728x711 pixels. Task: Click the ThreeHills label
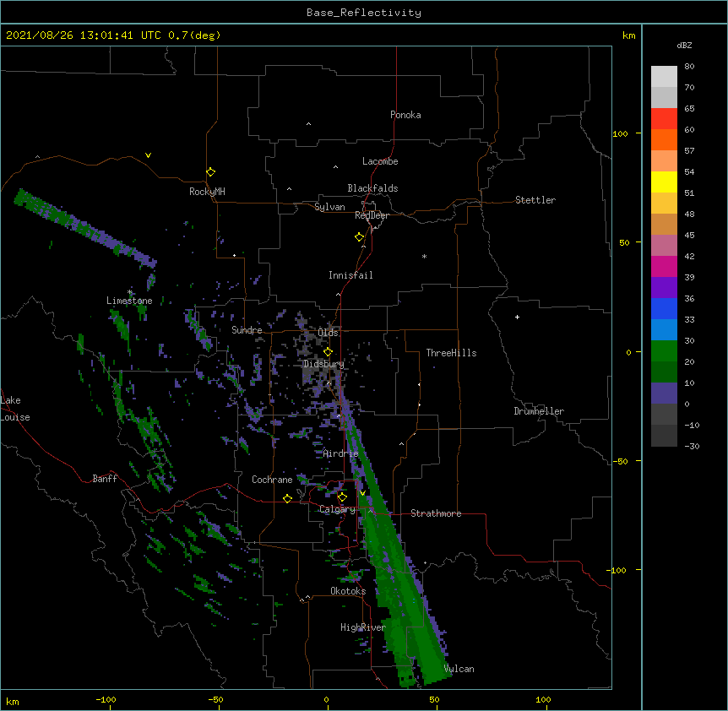pos(451,353)
